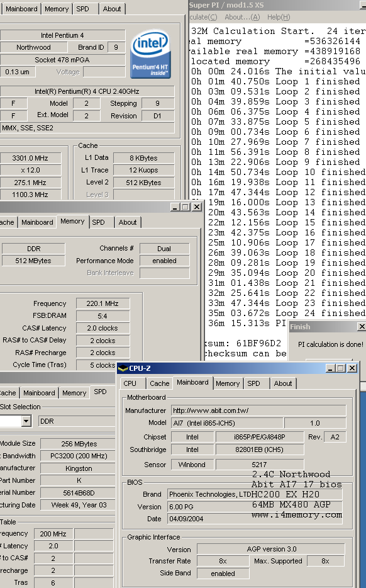The width and height of the screenshot is (366, 588).
Task: Close the CPU-Z Memory-tab window
Action: (x=197, y=206)
